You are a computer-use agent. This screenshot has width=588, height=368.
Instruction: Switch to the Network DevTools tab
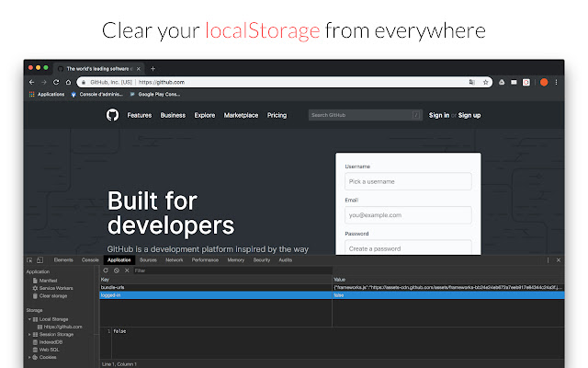tap(175, 259)
